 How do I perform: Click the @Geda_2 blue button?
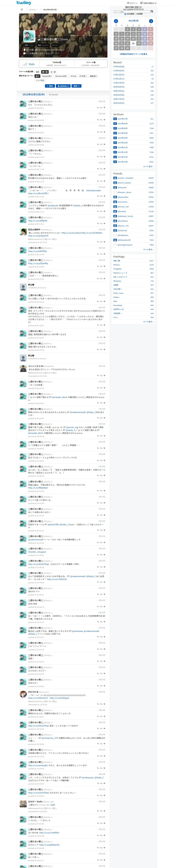point(63,86)
